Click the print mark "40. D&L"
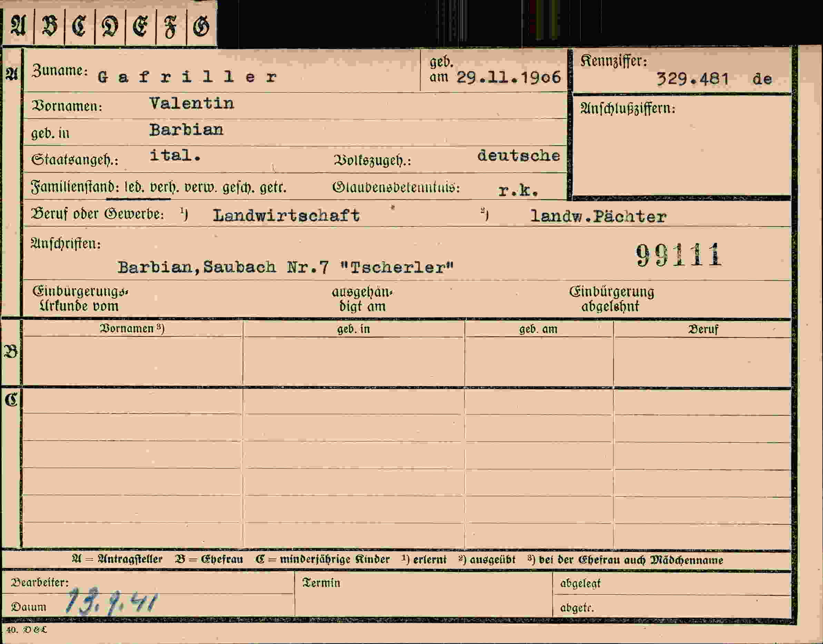The height and width of the screenshot is (644, 823). [x=27, y=629]
